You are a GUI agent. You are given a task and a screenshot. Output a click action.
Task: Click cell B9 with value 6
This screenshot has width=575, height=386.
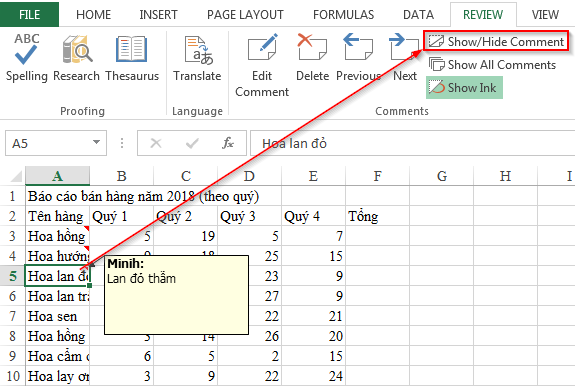click(x=121, y=356)
